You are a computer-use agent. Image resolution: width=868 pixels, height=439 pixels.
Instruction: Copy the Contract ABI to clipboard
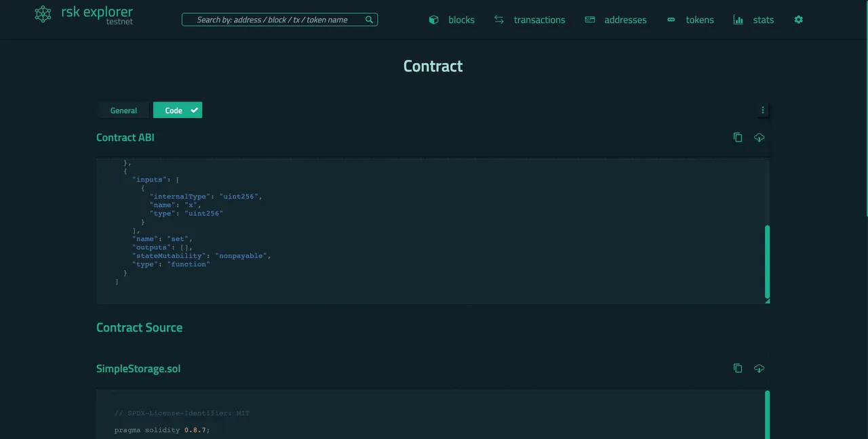(x=738, y=138)
